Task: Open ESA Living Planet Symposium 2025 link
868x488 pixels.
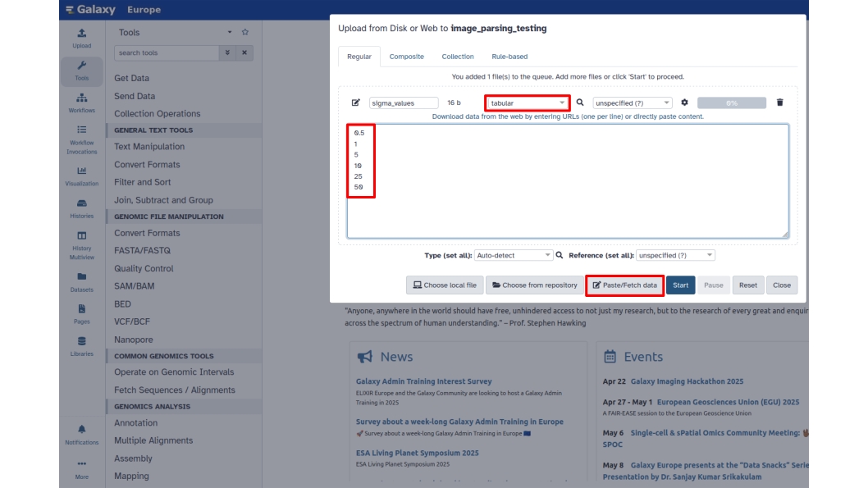Action: 417,453
